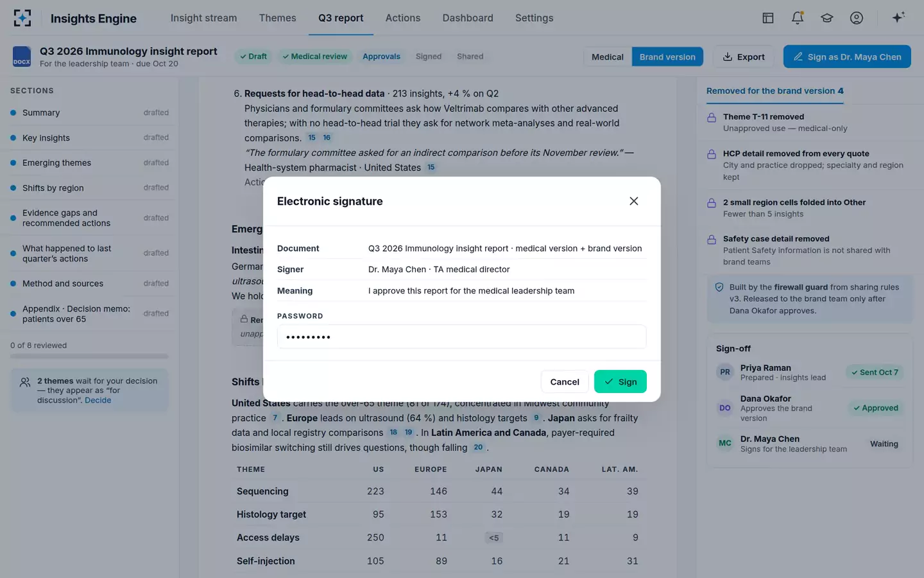Click lock icon beside Safety case detail removed

pos(712,240)
